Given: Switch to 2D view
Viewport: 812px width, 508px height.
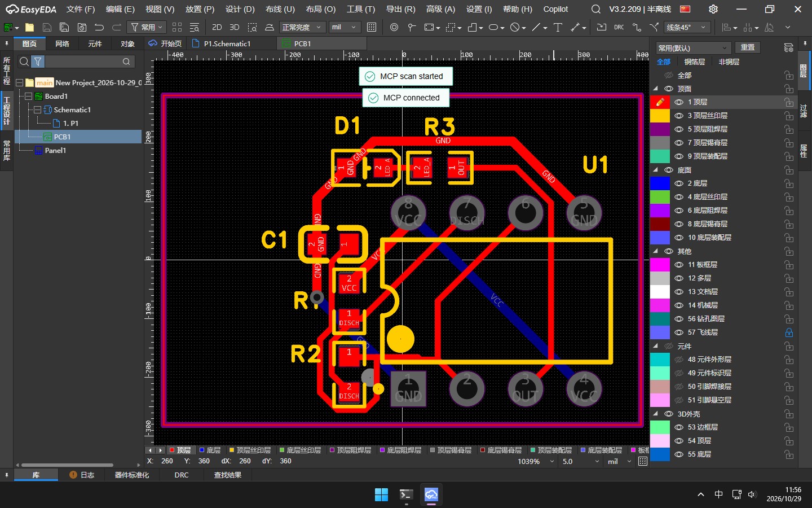Looking at the screenshot, I should pyautogui.click(x=217, y=27).
